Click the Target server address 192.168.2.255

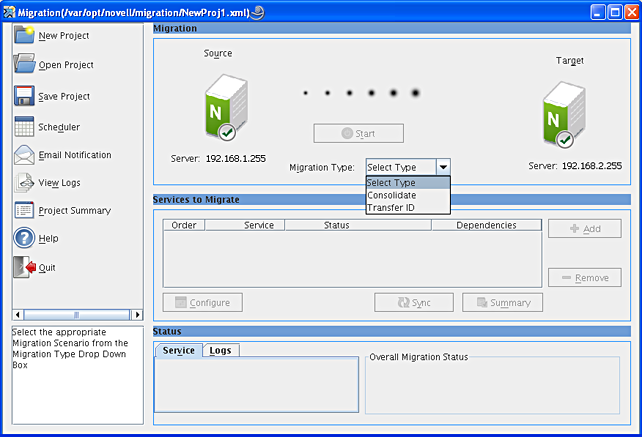(x=592, y=166)
